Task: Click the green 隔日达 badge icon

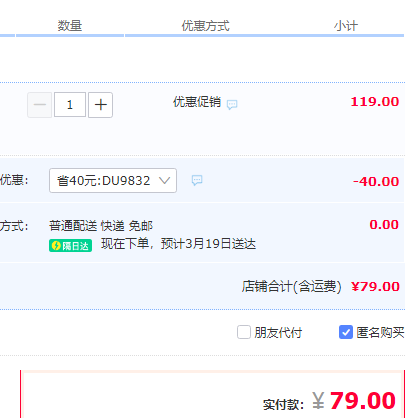Action: (x=70, y=246)
